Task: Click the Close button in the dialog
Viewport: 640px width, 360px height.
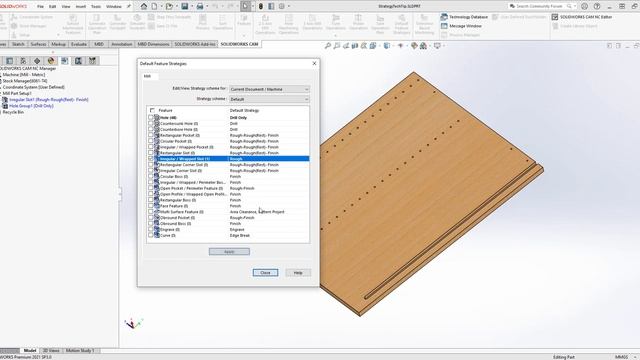Action: click(265, 273)
